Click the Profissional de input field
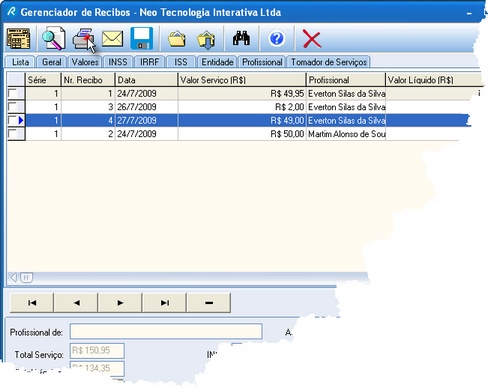The height and width of the screenshot is (391, 488). (166, 331)
